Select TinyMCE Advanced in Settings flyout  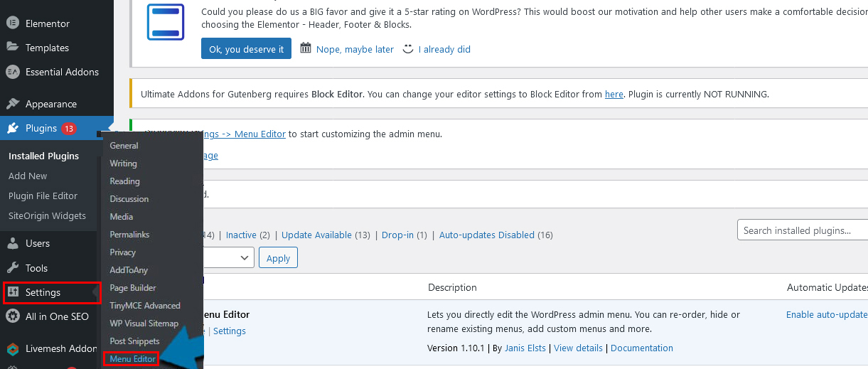tap(145, 305)
